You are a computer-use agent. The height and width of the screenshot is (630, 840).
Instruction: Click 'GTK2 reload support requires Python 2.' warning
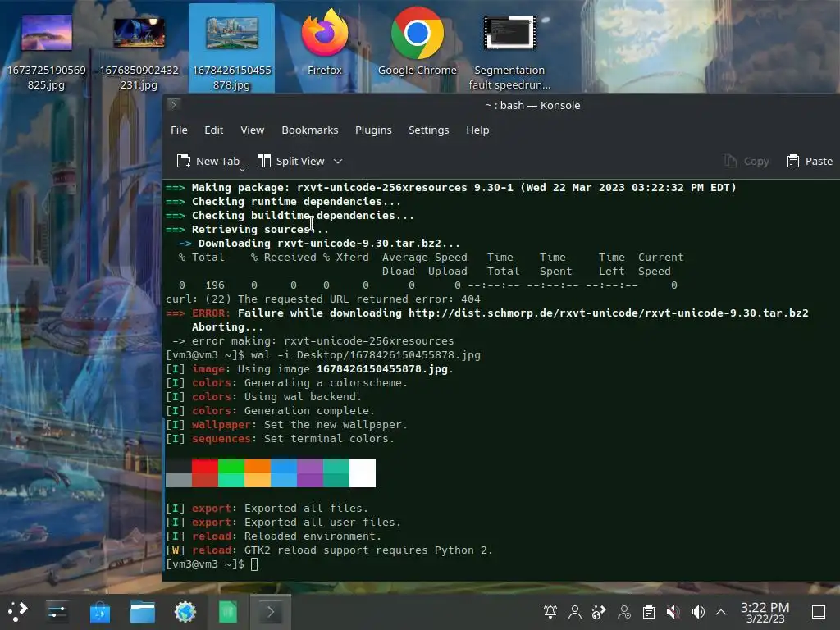(368, 550)
